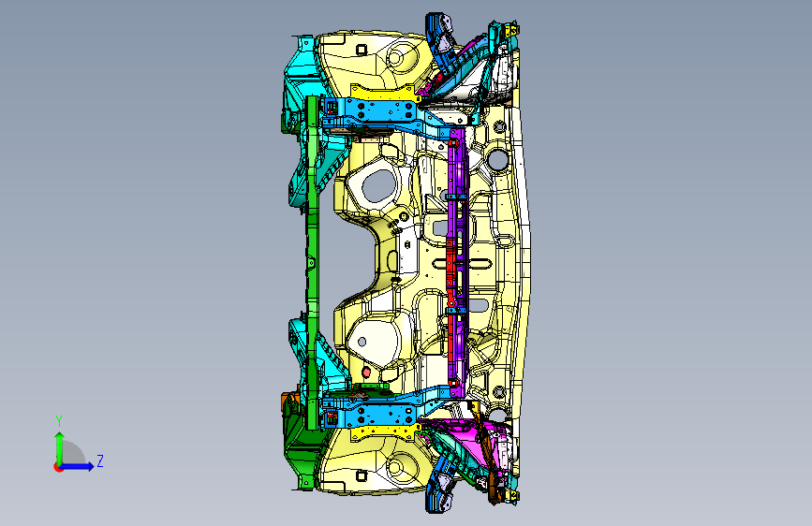This screenshot has height=526, width=812.
Task: Select the long purple crossmember part
Action: point(457,263)
